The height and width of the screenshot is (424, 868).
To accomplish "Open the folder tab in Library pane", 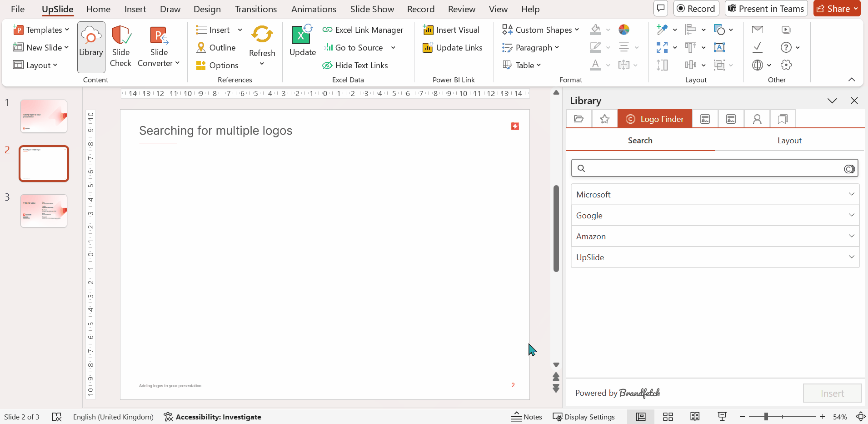I will click(x=579, y=119).
